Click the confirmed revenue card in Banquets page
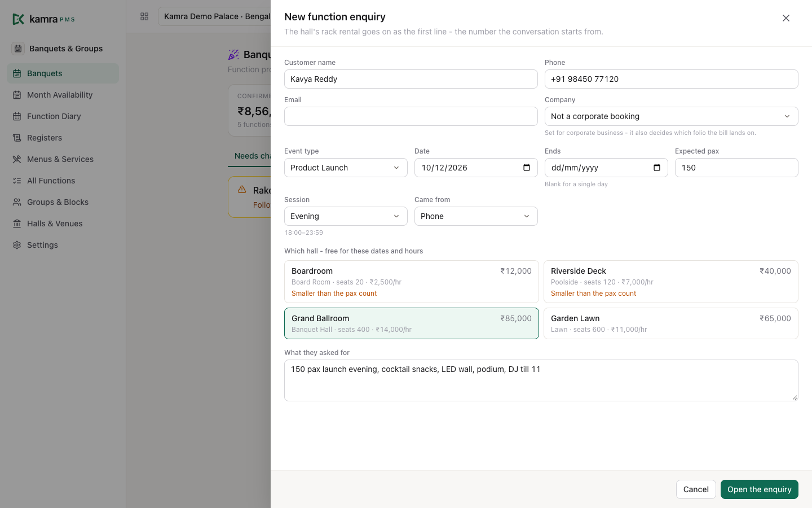Viewport: 812px width, 508px height. tap(249, 111)
